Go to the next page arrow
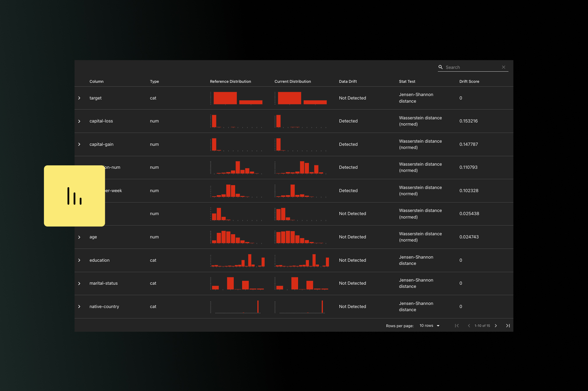The height and width of the screenshot is (391, 588). point(496,326)
